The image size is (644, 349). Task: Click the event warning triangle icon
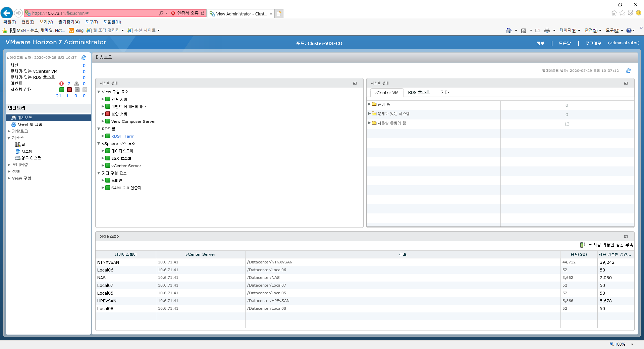tap(76, 84)
